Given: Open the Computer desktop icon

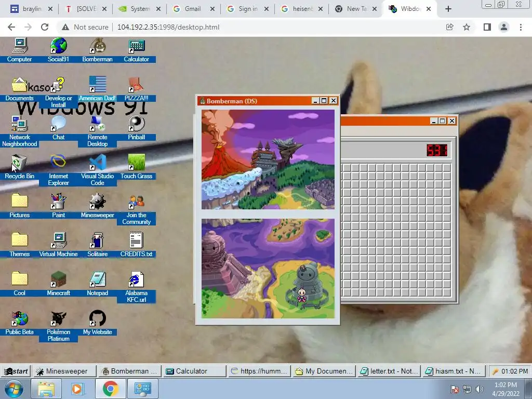Looking at the screenshot, I should coord(19,50).
